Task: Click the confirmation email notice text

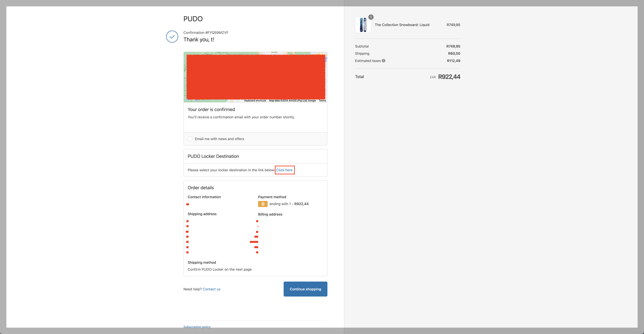Action: point(241,117)
